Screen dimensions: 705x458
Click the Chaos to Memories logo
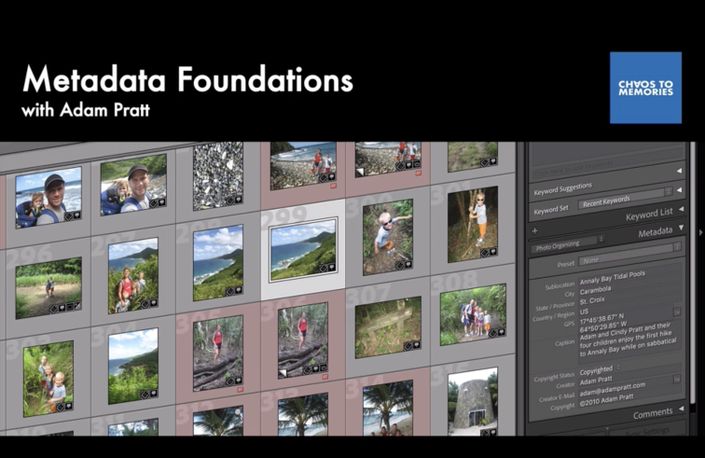click(x=645, y=88)
